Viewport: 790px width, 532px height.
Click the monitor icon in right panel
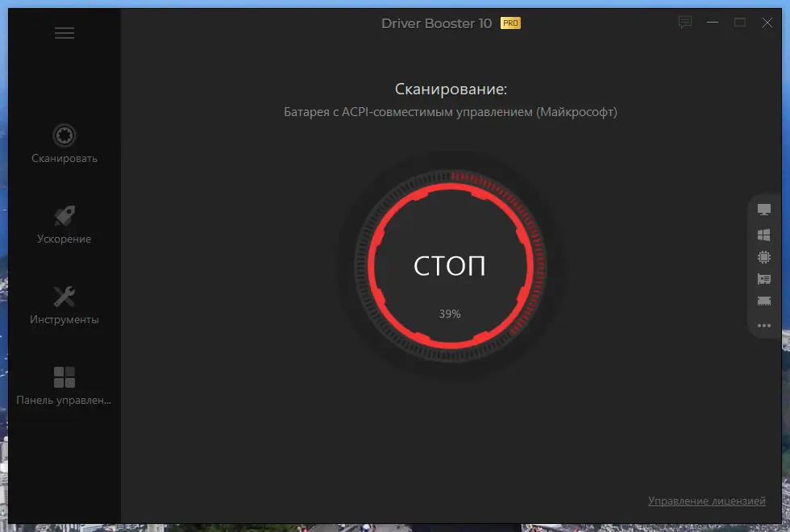(764, 210)
